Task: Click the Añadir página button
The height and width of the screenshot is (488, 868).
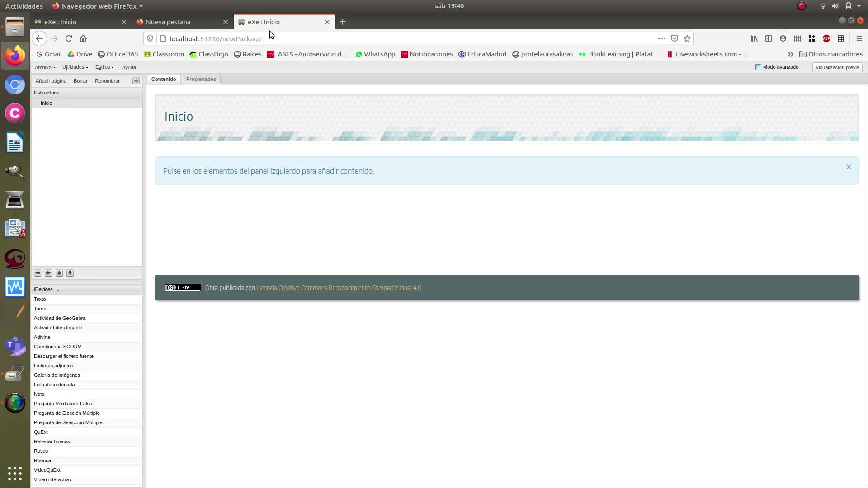Action: click(51, 81)
